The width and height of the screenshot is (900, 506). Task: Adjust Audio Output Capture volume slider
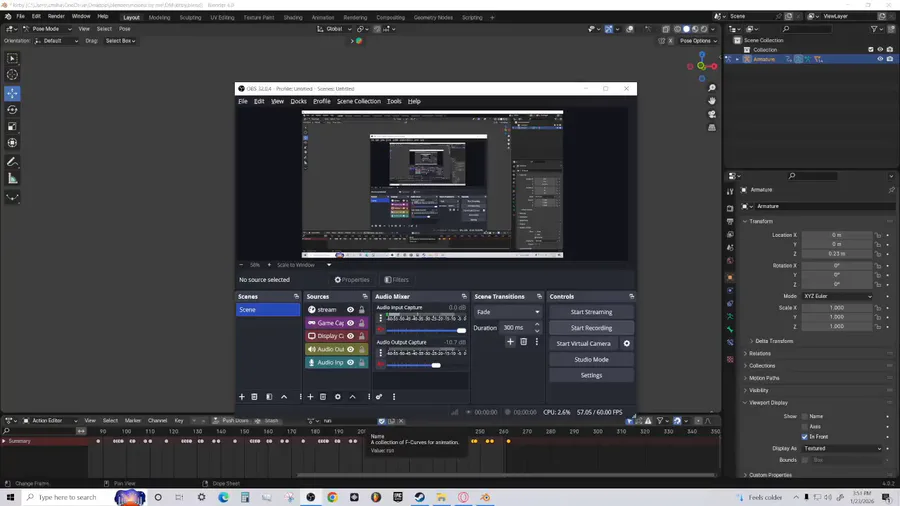(x=426, y=365)
